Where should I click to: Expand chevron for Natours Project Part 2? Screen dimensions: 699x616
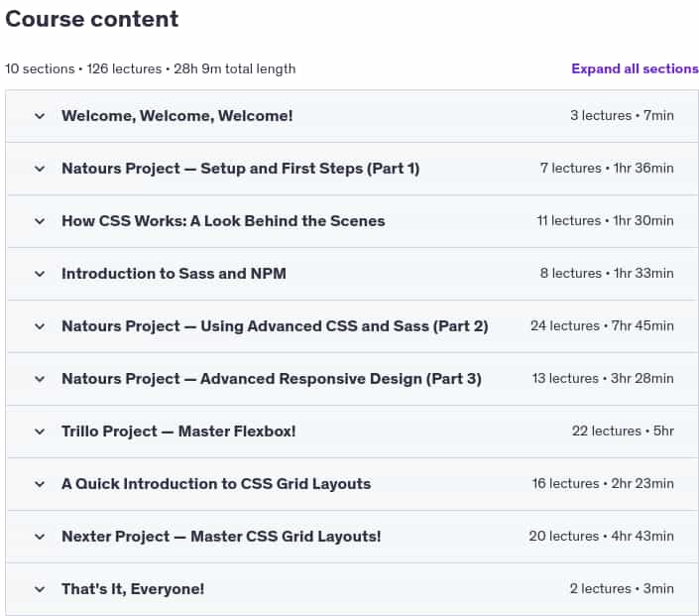[40, 326]
